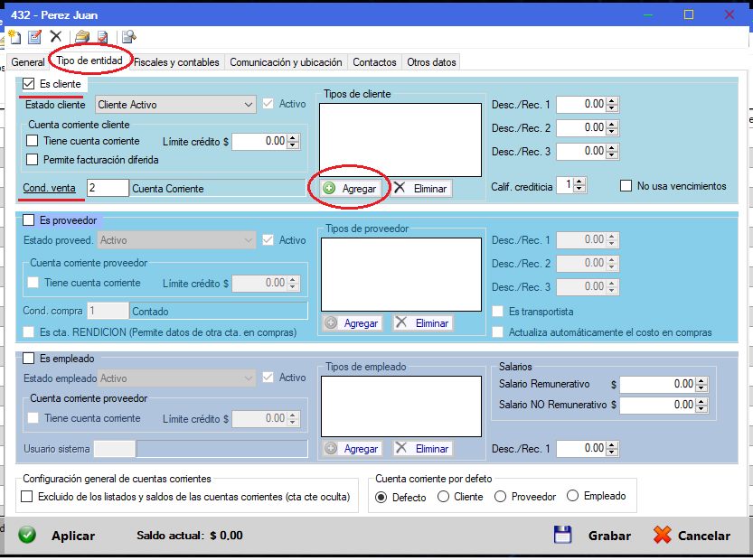Check No usa vencimientos

[x=626, y=186]
